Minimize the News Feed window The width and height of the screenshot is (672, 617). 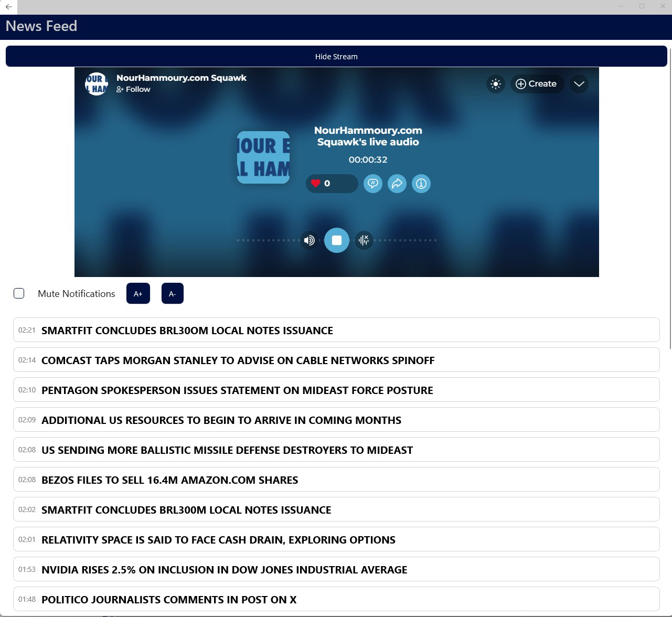pyautogui.click(x=621, y=6)
